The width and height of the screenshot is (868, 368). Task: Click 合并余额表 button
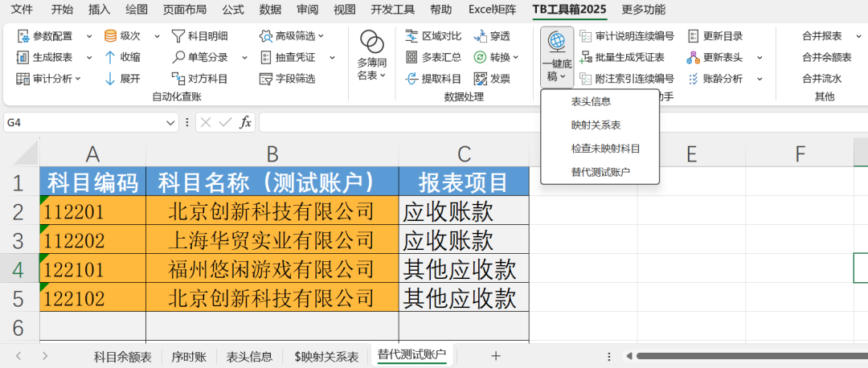[826, 57]
